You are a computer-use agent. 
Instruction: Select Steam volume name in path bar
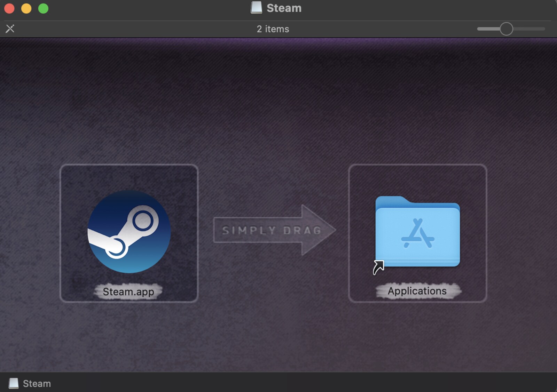(37, 384)
